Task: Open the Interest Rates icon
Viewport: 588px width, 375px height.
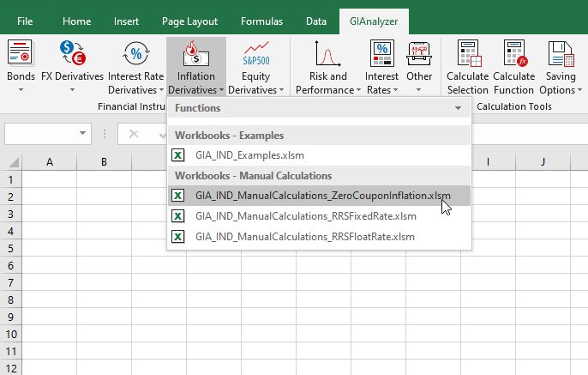Action: 381,53
